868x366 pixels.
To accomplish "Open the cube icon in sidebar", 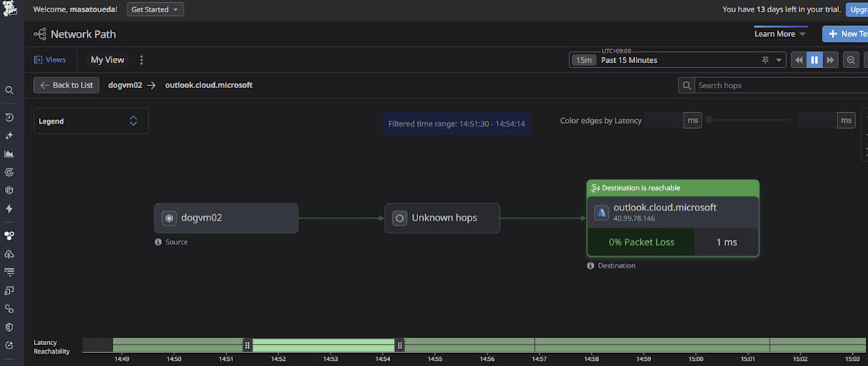I will tap(9, 190).
